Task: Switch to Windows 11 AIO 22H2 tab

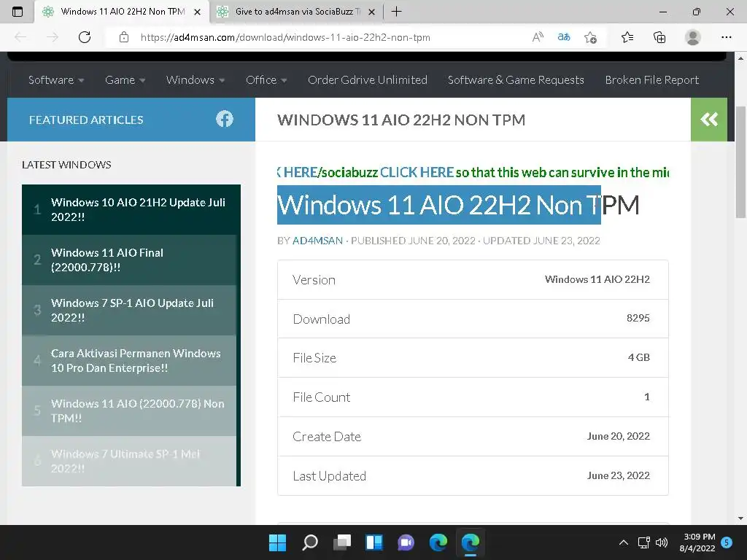Action: [x=122, y=12]
